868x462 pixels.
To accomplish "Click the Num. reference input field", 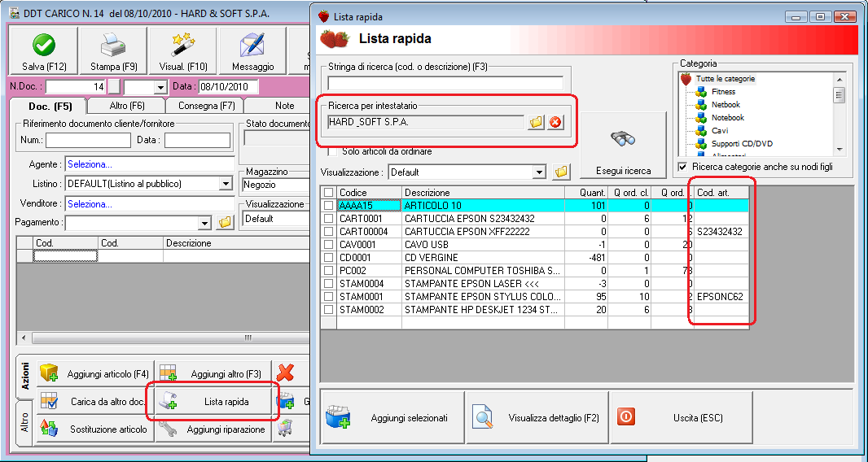I will (89, 141).
